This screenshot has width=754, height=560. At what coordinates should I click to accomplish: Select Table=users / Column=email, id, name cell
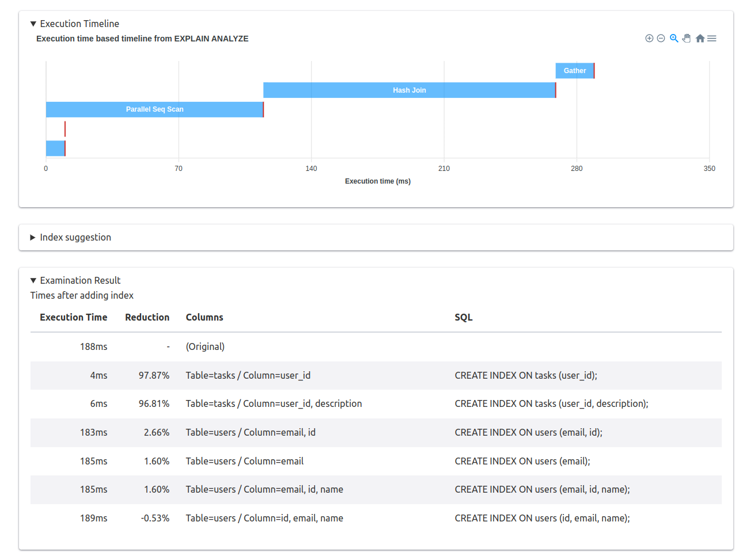click(264, 489)
